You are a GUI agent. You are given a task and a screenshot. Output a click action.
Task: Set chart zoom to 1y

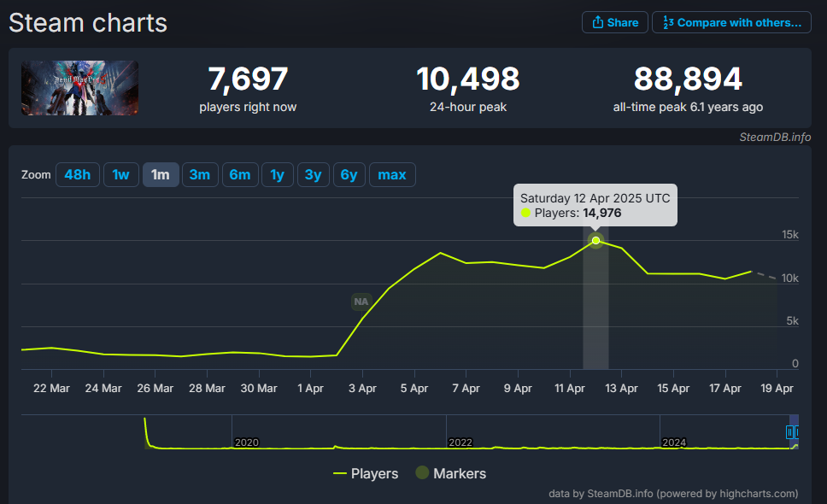pos(278,174)
